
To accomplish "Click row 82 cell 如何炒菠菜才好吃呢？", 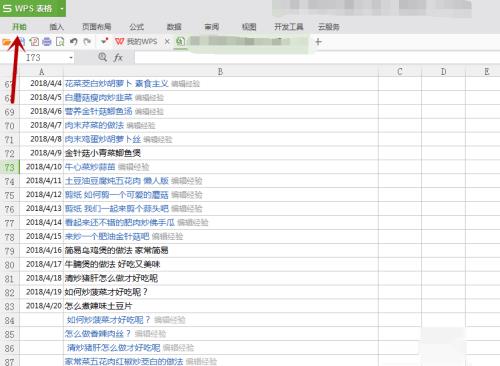I will pyautogui.click(x=221, y=292).
